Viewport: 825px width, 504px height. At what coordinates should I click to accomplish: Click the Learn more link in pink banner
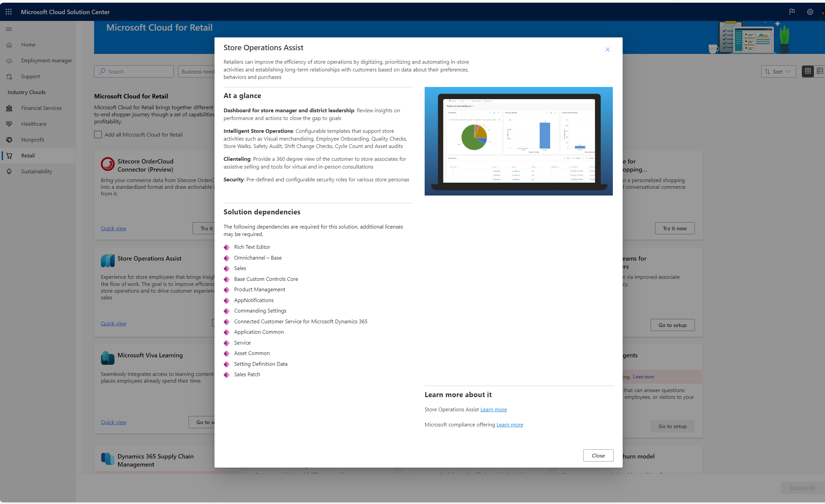pos(643,377)
